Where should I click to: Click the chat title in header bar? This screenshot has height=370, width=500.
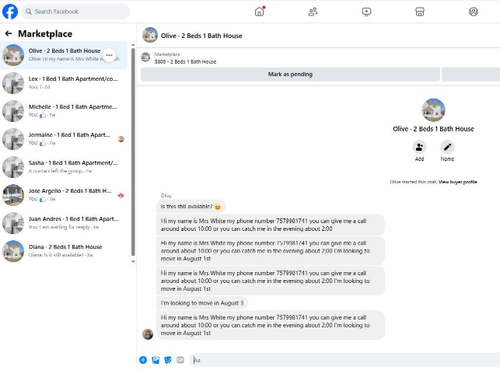click(x=201, y=36)
